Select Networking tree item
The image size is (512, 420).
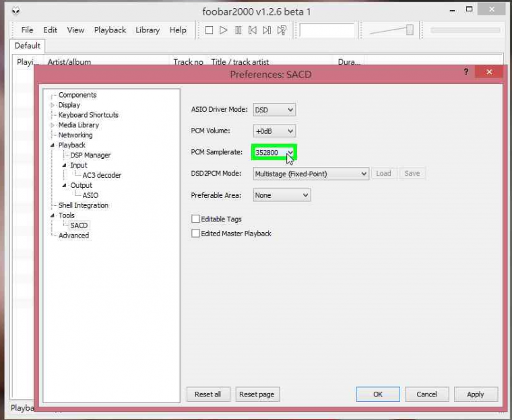[x=75, y=135]
